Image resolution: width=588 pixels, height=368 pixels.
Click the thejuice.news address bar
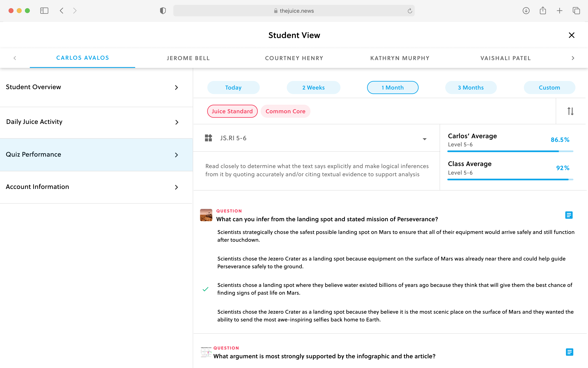294,11
